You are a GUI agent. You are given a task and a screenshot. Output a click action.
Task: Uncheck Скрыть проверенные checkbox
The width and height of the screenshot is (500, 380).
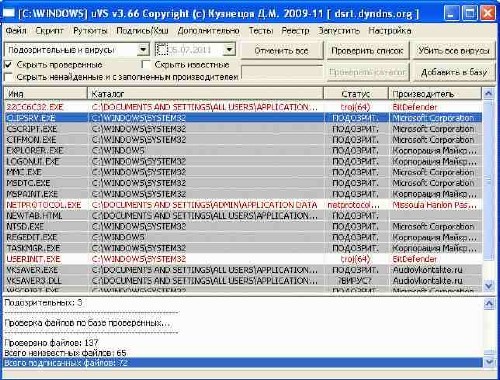pyautogui.click(x=9, y=65)
